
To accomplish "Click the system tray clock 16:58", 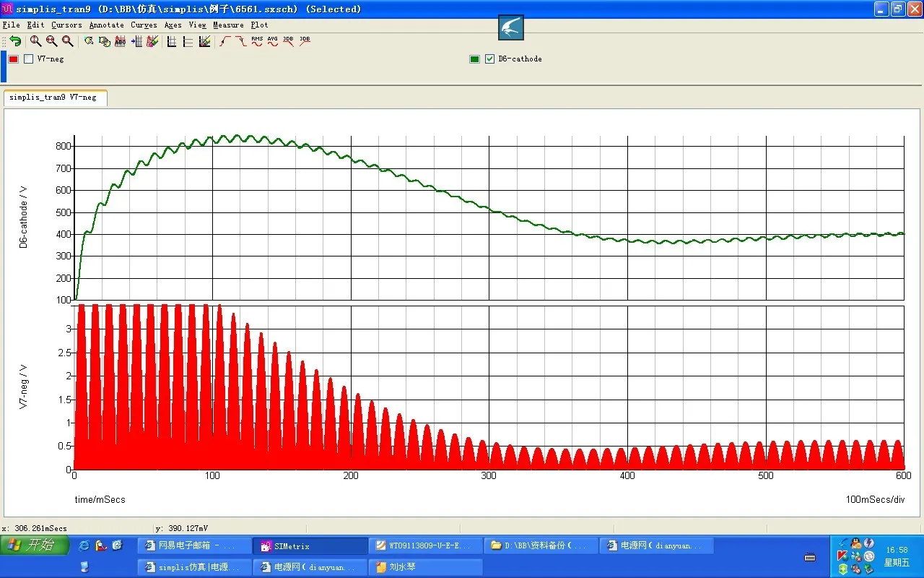I will click(x=897, y=550).
